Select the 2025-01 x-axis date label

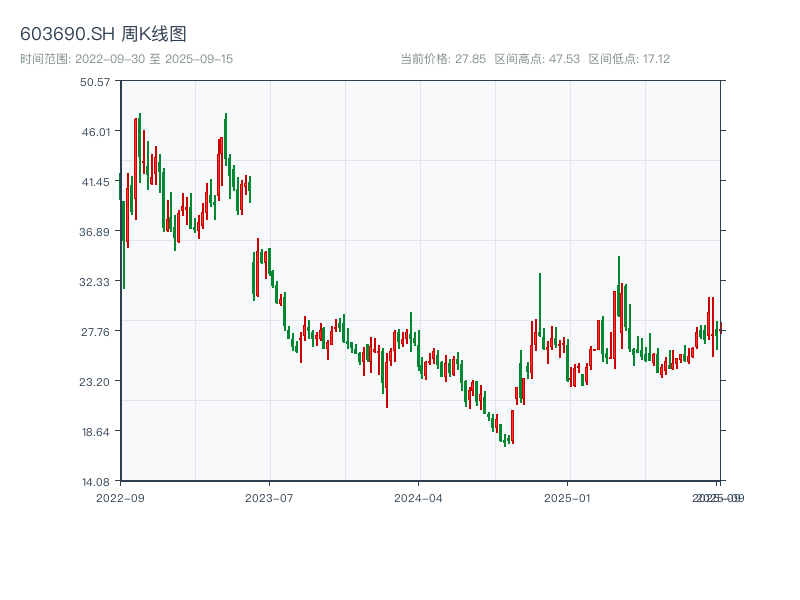(569, 497)
